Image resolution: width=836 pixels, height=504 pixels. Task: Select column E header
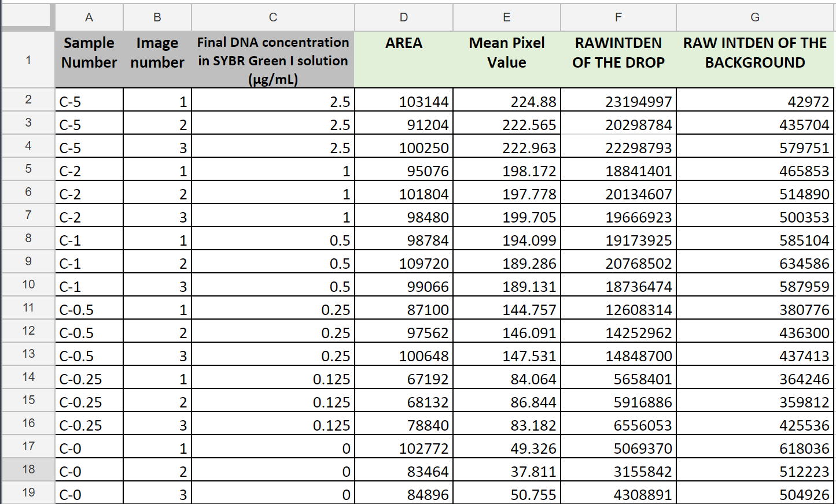tap(506, 17)
